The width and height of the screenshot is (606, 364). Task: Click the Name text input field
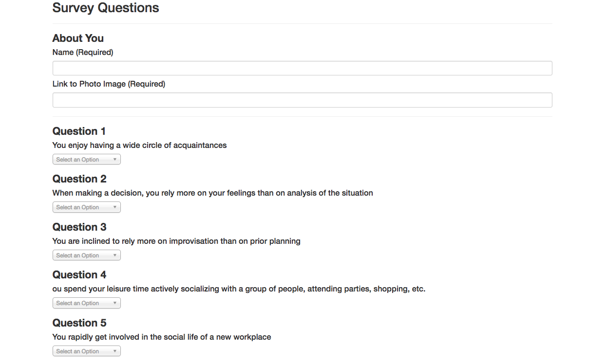point(302,68)
